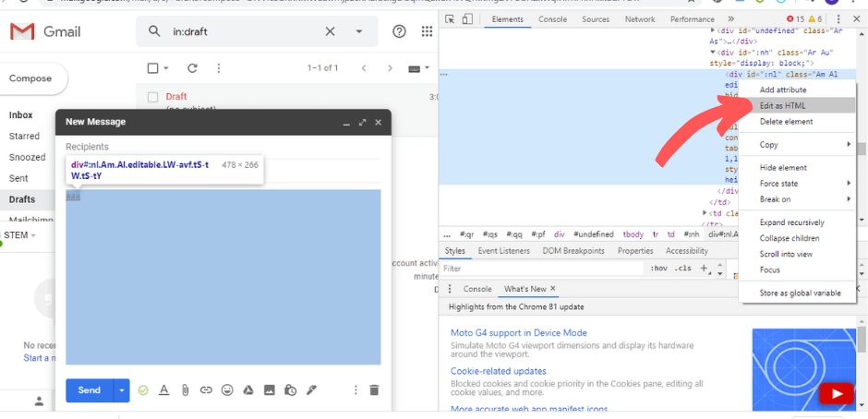Open formatting options in compose toolbar

pyautogui.click(x=163, y=390)
